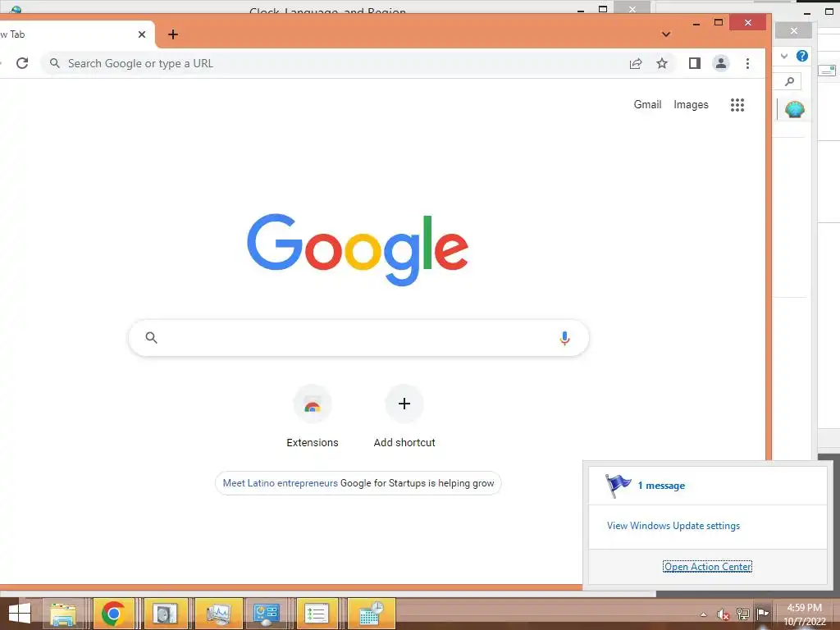840x630 pixels.
Task: Open the Google apps grid
Action: point(737,104)
